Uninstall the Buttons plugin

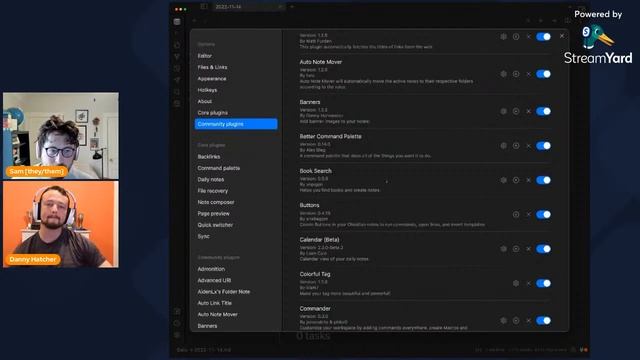pyautogui.click(x=529, y=214)
